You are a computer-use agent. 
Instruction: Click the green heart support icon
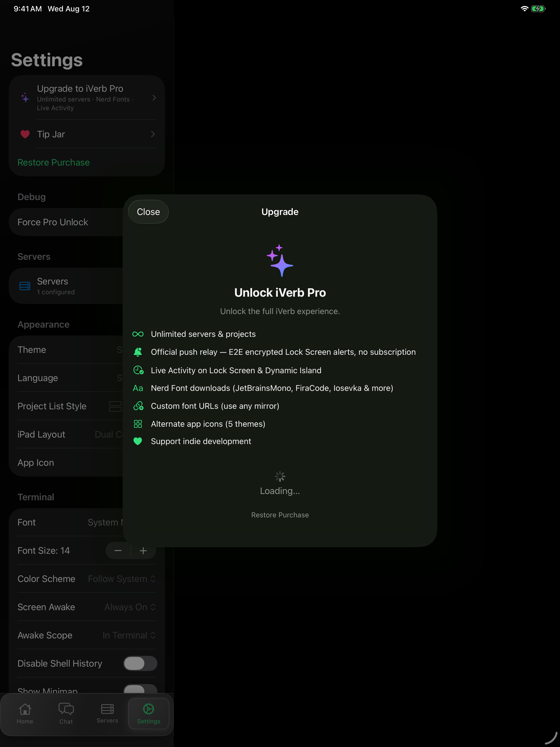tap(138, 441)
